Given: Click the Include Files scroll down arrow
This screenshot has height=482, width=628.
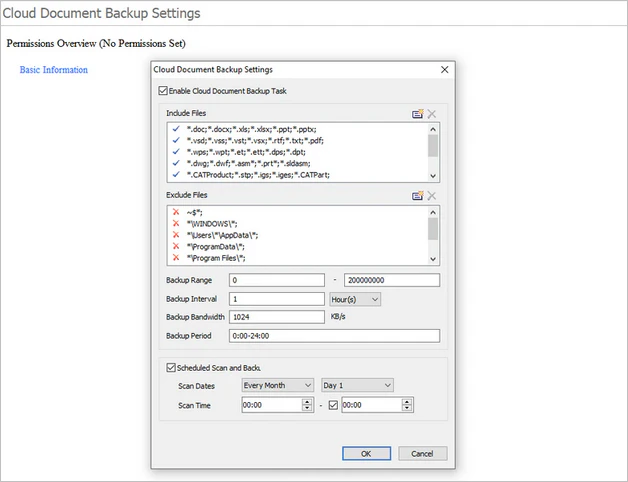Looking at the screenshot, I should tap(433, 176).
